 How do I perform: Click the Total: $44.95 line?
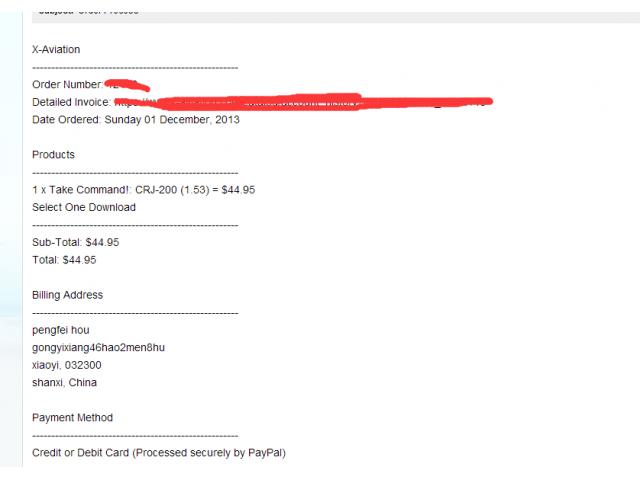tap(64, 260)
